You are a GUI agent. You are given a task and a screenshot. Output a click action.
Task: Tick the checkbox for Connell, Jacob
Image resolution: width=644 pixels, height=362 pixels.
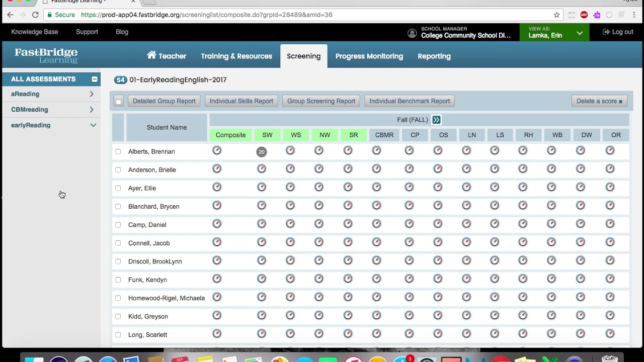click(x=118, y=243)
